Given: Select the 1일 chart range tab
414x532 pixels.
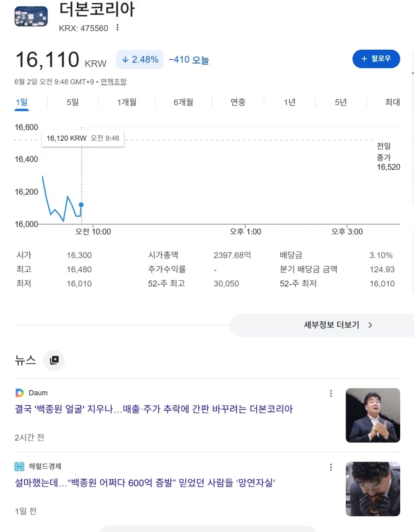Looking at the screenshot, I should click(22, 102).
